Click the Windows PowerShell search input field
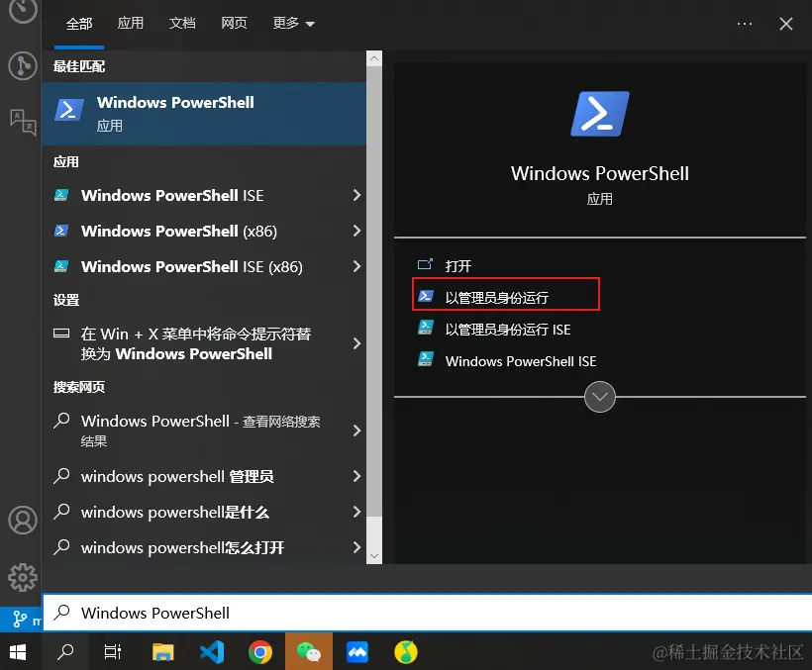The width and height of the screenshot is (812, 670). (427, 613)
